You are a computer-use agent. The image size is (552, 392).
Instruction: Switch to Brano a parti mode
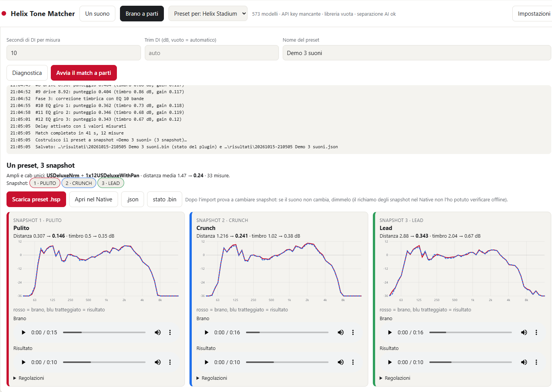[x=142, y=13]
